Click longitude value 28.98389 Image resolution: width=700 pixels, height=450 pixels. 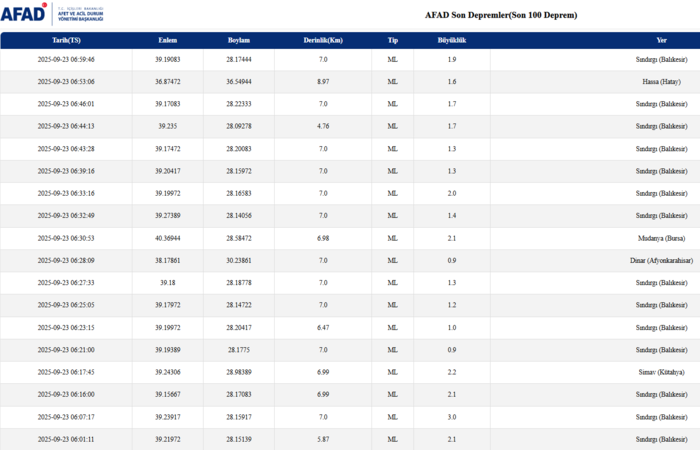pos(239,372)
